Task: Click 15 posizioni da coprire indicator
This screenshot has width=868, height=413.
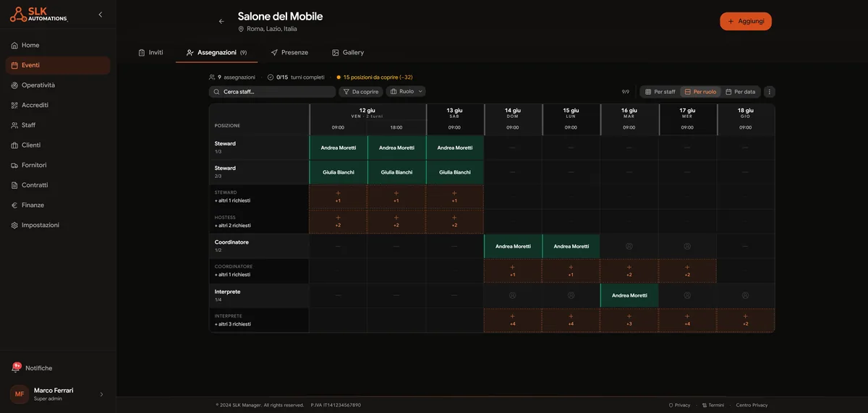Action: click(375, 77)
